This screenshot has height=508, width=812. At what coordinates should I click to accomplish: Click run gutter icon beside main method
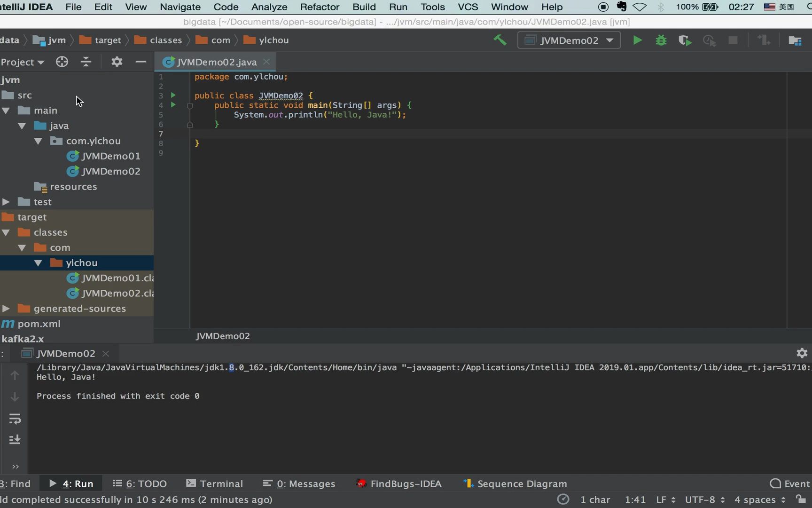(x=173, y=104)
